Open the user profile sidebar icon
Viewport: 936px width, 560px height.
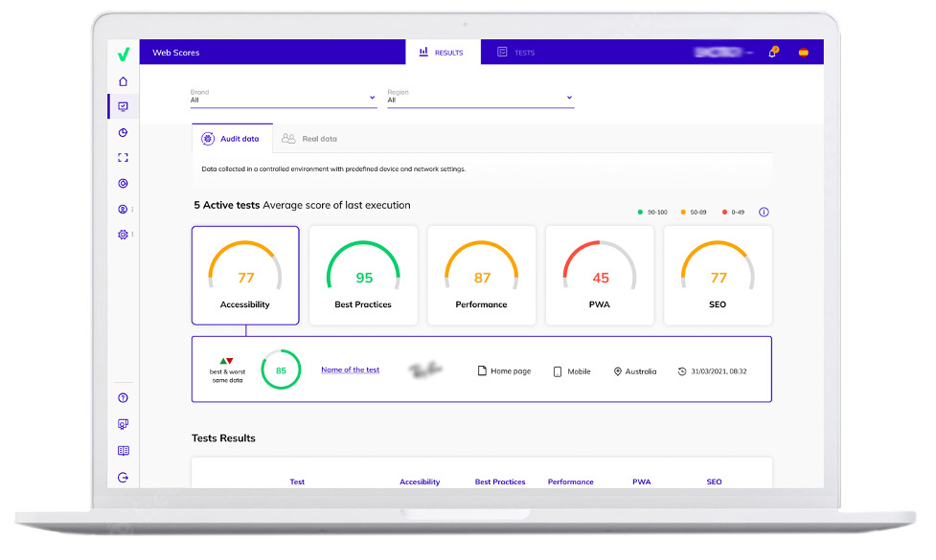123,209
